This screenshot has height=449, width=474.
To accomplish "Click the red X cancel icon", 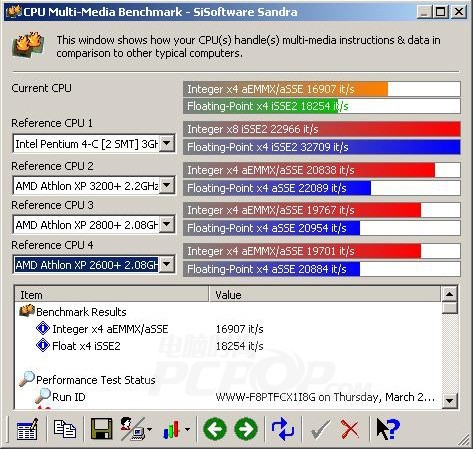I will (x=349, y=429).
